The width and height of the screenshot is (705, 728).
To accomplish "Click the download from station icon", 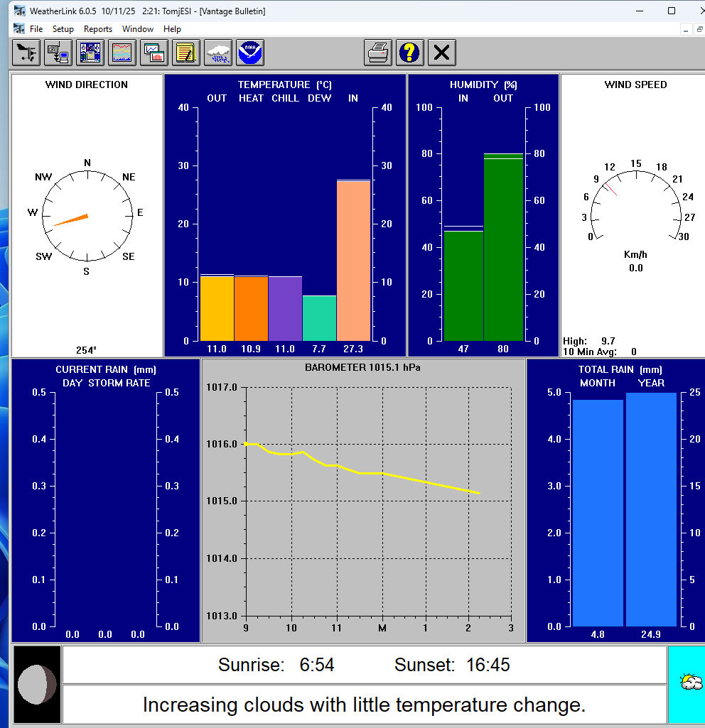I will coord(58,53).
